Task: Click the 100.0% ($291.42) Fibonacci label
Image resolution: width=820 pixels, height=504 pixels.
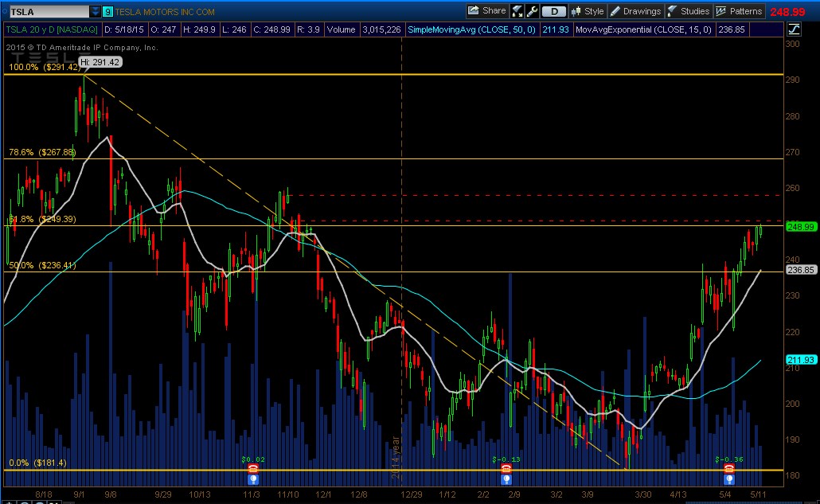Action: (x=45, y=67)
